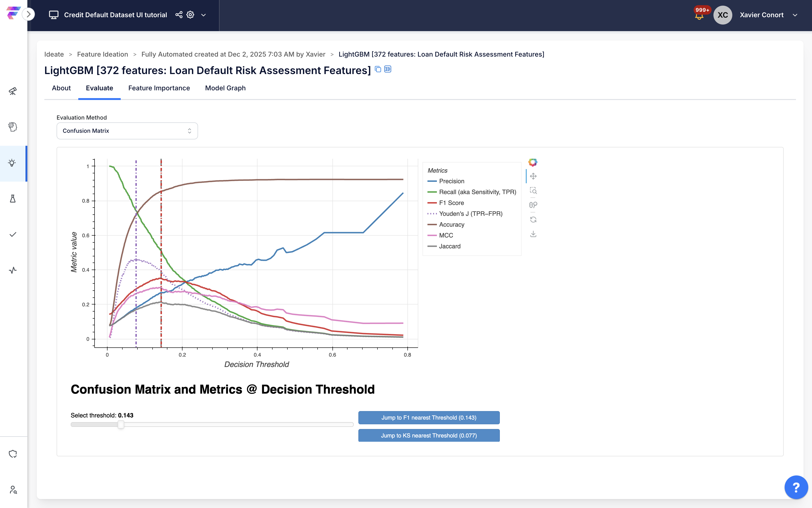Expand the sidebar with the arrow button

(x=29, y=14)
